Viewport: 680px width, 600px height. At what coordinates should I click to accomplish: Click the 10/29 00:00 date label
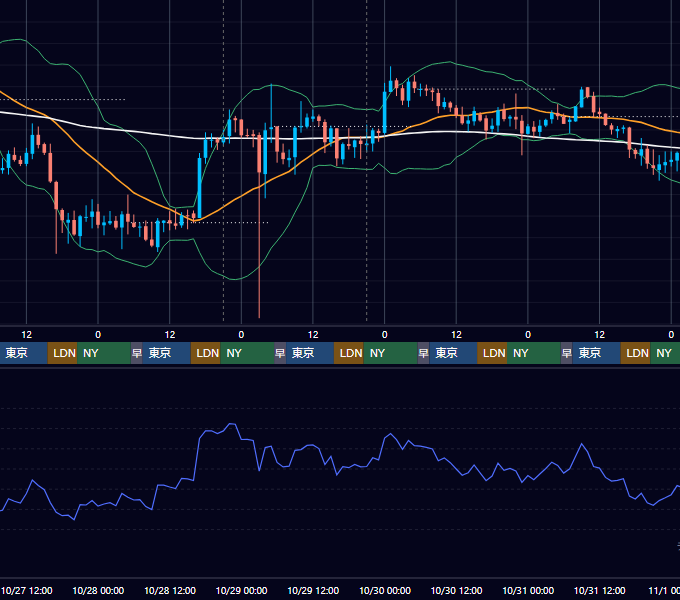pyautogui.click(x=242, y=590)
